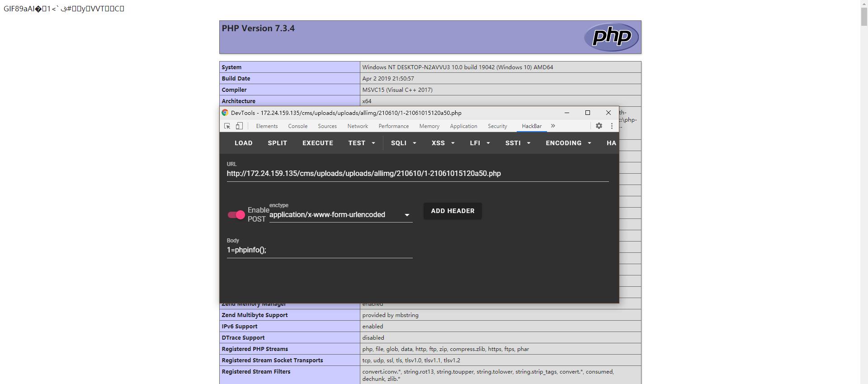Select the HackBar tab

tap(532, 126)
